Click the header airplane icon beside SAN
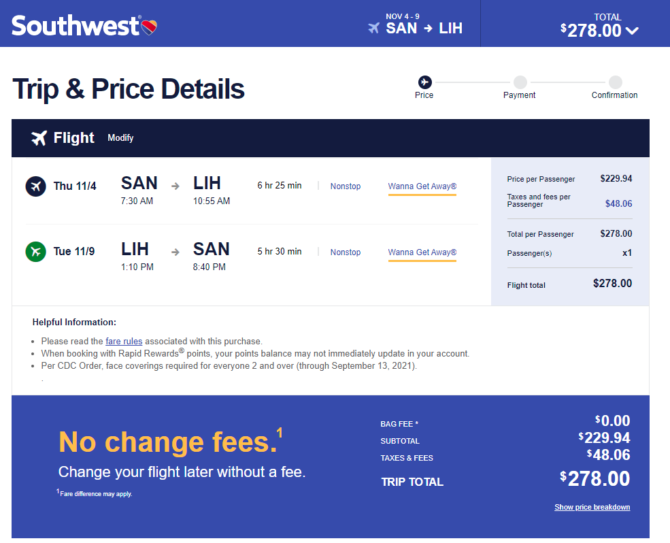670x543 pixels. (x=374, y=28)
